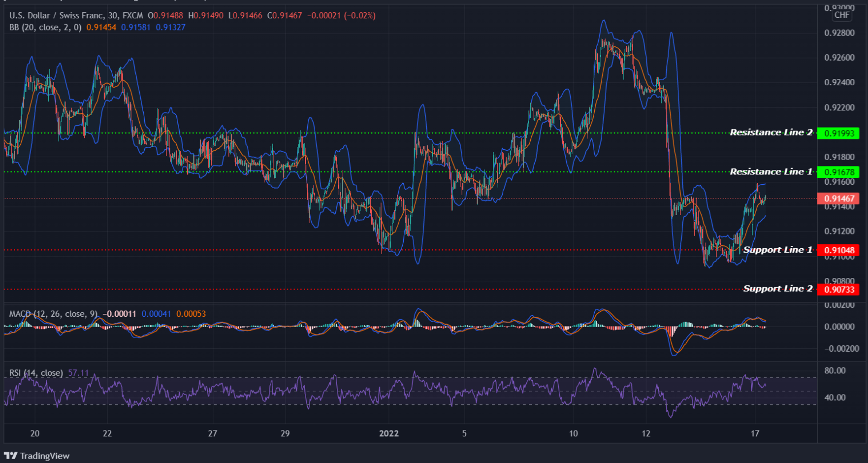Click the RSI reading 57.11
868x463 pixels.
pyautogui.click(x=79, y=373)
